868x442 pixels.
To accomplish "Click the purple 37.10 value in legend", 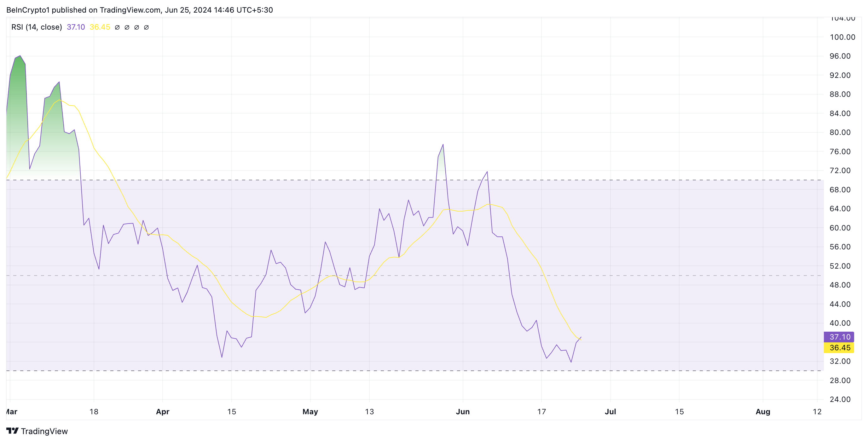I will tap(76, 27).
